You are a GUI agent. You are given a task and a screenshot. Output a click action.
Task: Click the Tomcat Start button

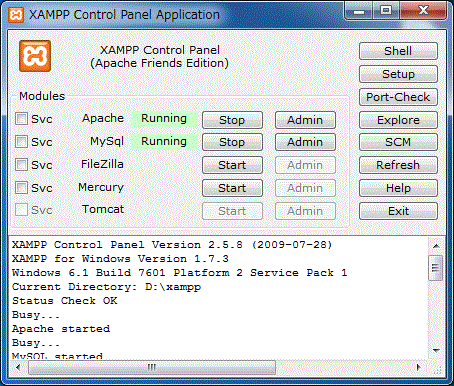232,211
